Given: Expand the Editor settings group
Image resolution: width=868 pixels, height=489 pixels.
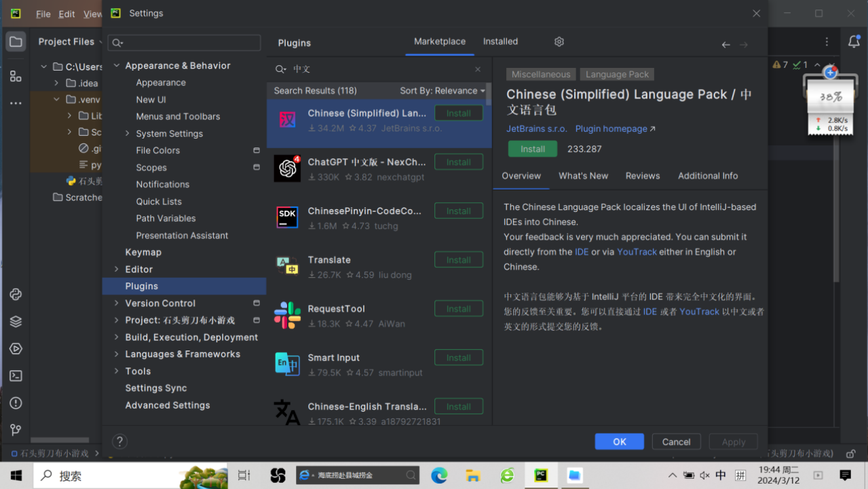Looking at the screenshot, I should [x=117, y=270].
